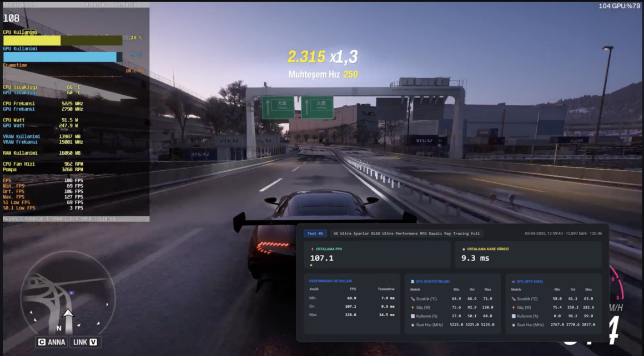Click the N compass marker on the minimap
Image resolution: width=644 pixels, height=356 pixels.
pos(59,328)
